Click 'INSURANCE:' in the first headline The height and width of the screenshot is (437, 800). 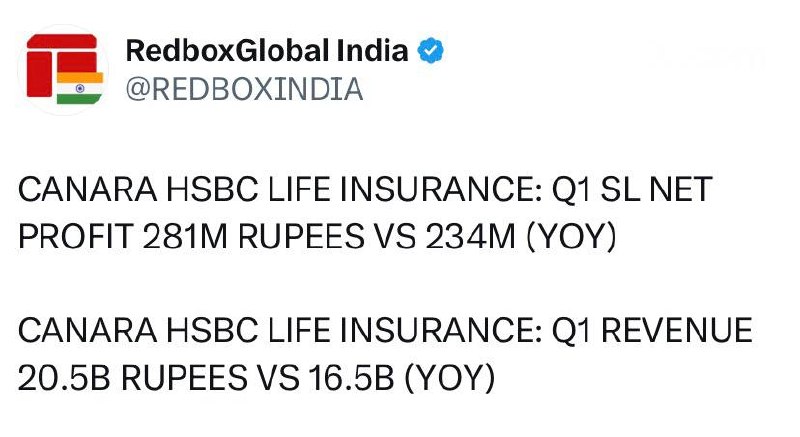pos(441,189)
